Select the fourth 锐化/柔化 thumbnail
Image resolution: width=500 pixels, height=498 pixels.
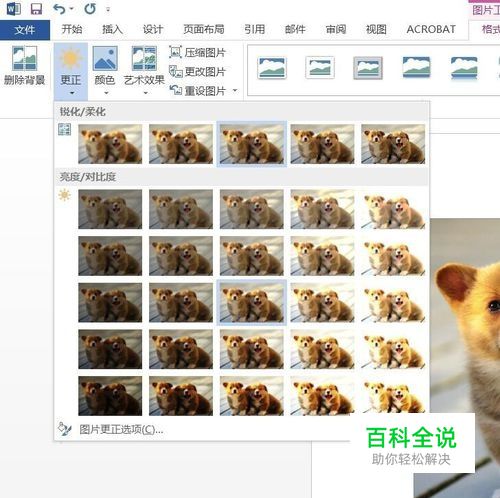click(322, 144)
